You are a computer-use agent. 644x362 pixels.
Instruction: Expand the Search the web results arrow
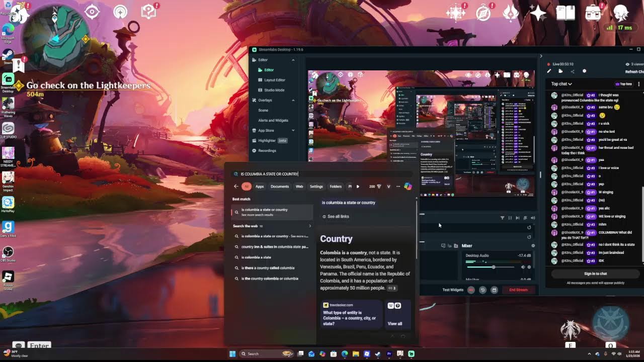point(309,226)
